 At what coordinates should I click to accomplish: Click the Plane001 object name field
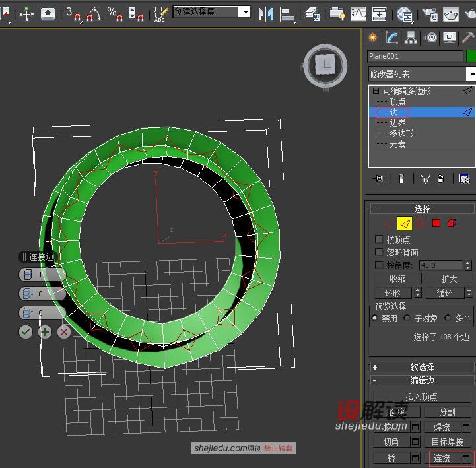click(x=415, y=56)
